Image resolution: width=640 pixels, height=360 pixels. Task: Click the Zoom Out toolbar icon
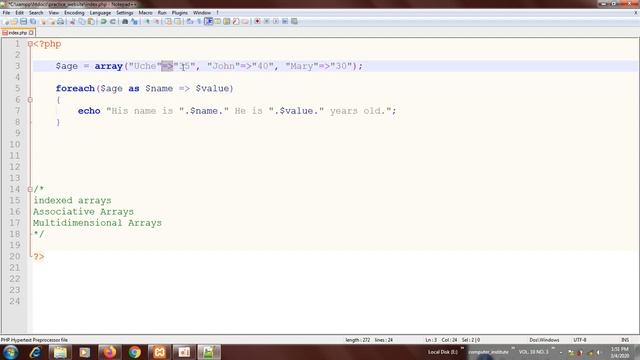point(156,21)
